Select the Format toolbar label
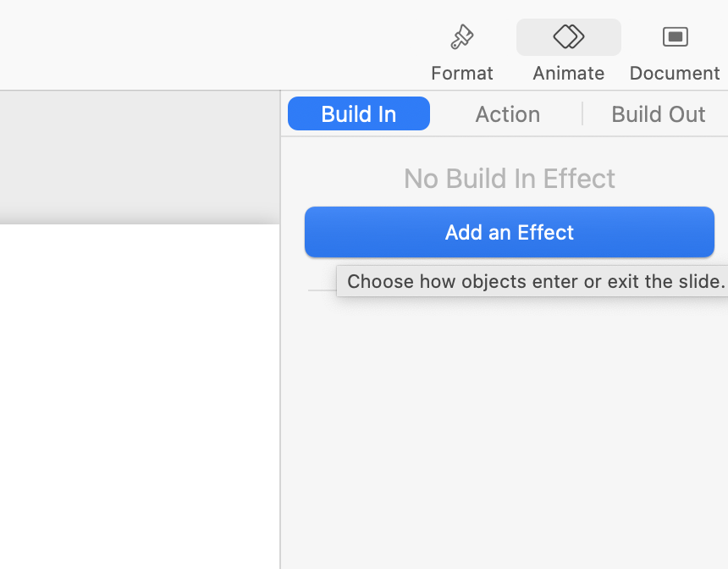 462,74
